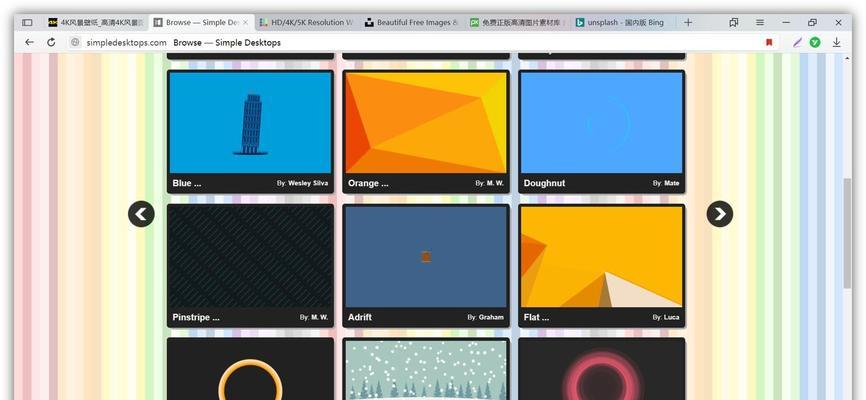Click the 'Orange ...' wallpaper title

[x=368, y=183]
